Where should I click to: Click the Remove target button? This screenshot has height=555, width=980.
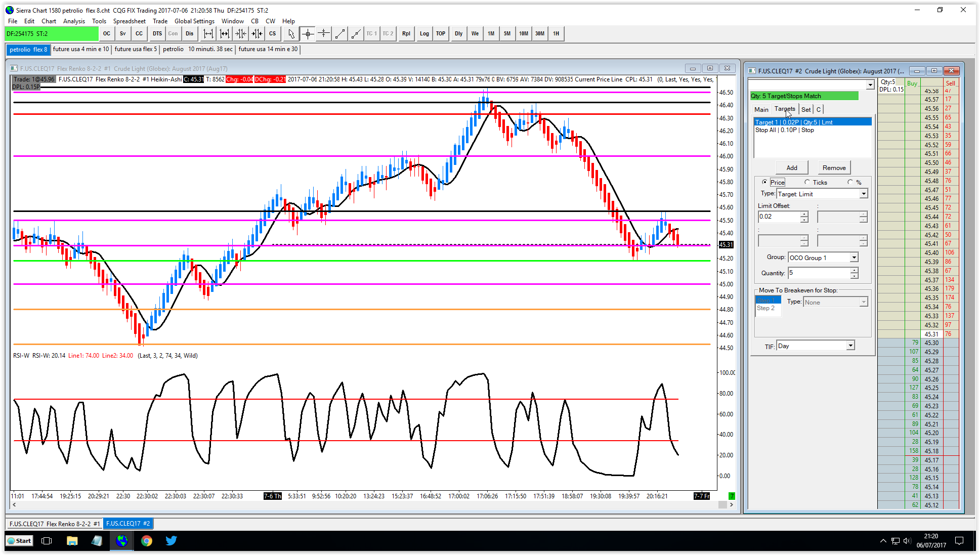(834, 167)
